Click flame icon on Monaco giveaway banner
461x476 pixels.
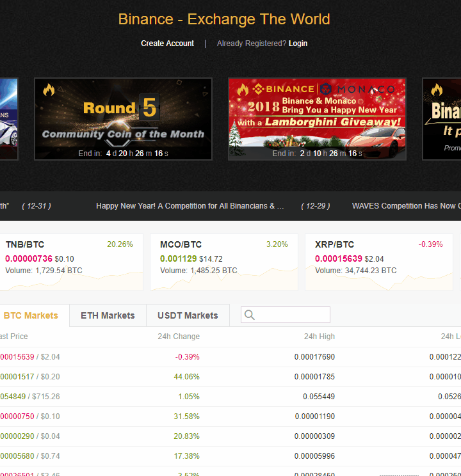point(243,90)
